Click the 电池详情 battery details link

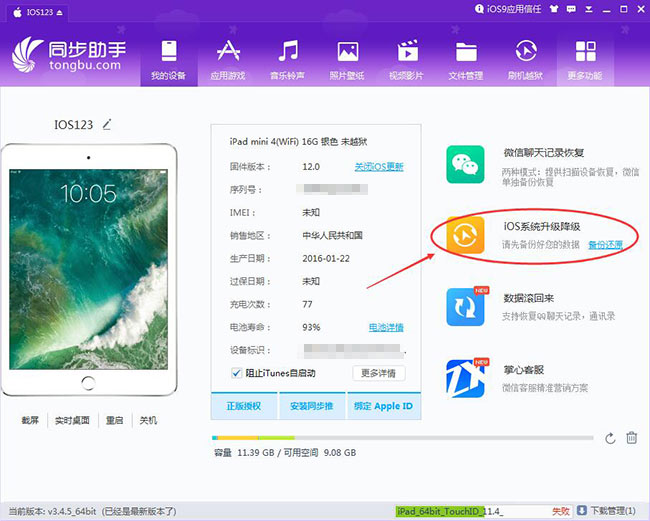[x=386, y=327]
